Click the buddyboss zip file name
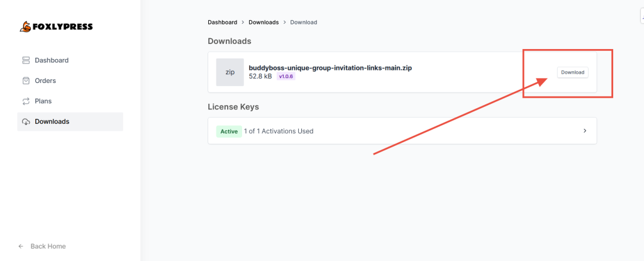The height and width of the screenshot is (261, 644). (x=330, y=67)
